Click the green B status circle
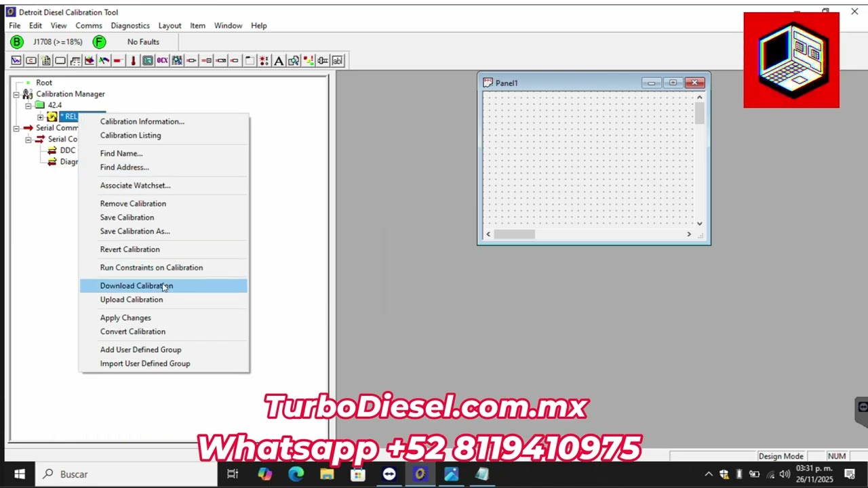 click(x=17, y=42)
